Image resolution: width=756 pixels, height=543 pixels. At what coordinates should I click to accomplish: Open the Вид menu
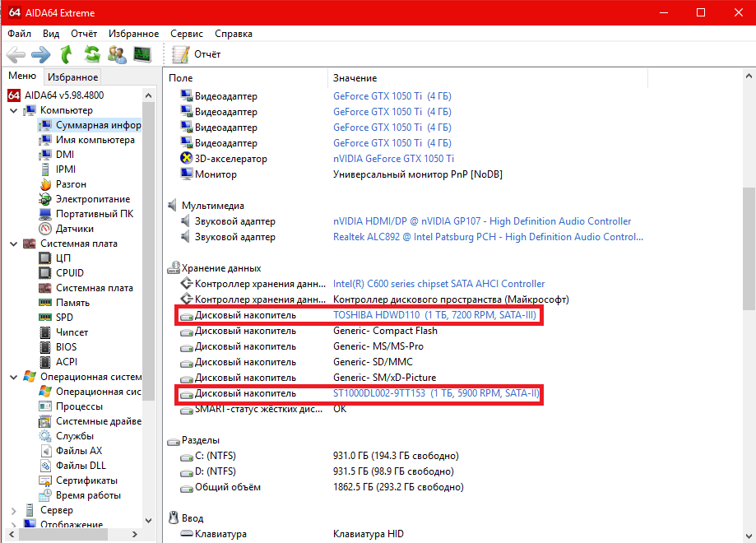(51, 34)
